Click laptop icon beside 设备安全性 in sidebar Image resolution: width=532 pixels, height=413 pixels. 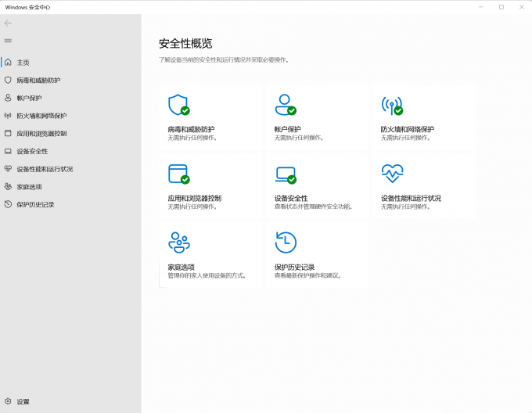8,151
